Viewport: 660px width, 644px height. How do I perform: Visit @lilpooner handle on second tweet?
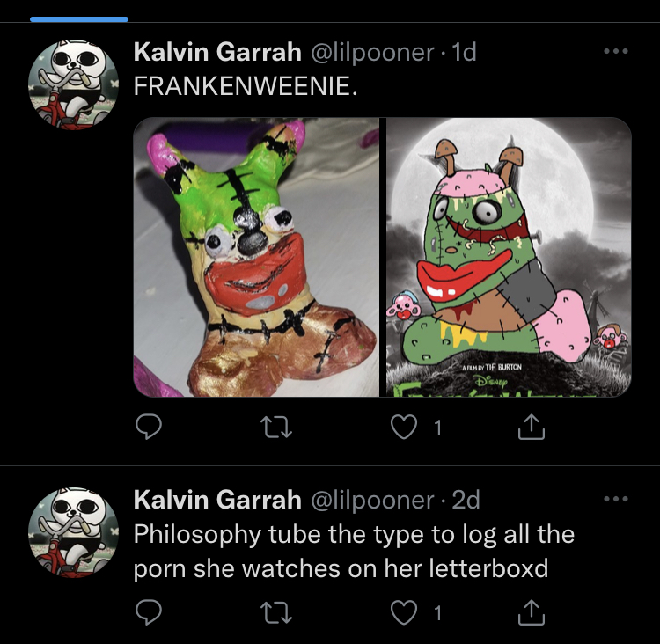pos(372,500)
